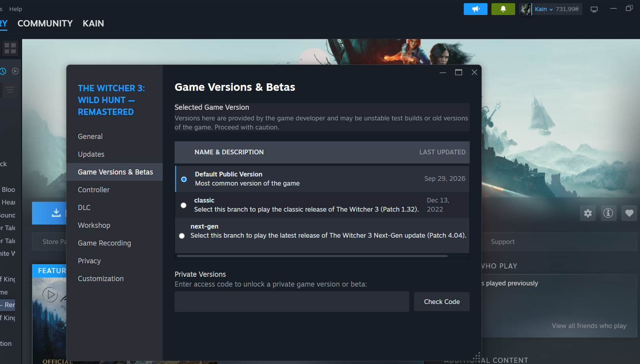The height and width of the screenshot is (364, 640).
Task: Click the Check Code button
Action: tap(442, 302)
